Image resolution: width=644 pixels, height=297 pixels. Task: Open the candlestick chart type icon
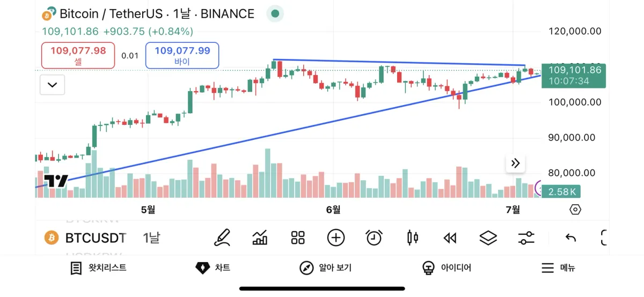pos(412,237)
